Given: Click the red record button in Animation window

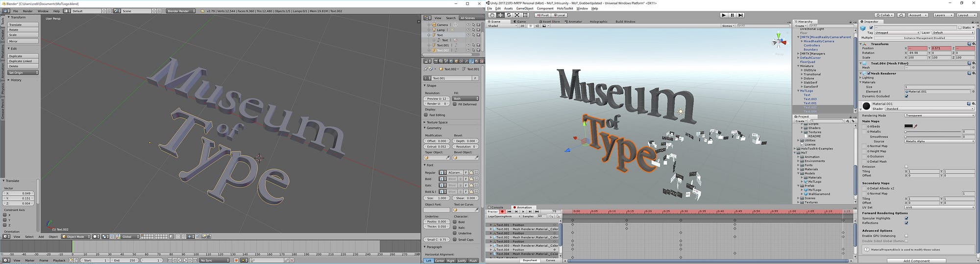Looking at the screenshot, I should 502,211.
